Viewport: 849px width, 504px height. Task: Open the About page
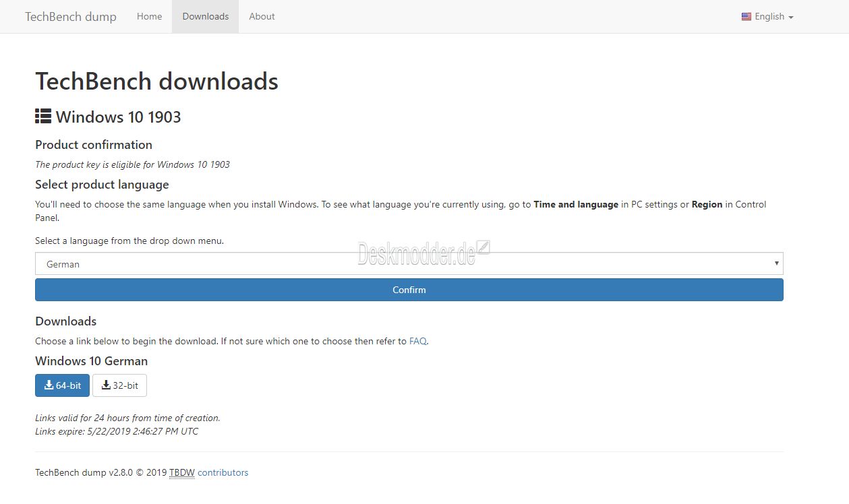point(262,17)
